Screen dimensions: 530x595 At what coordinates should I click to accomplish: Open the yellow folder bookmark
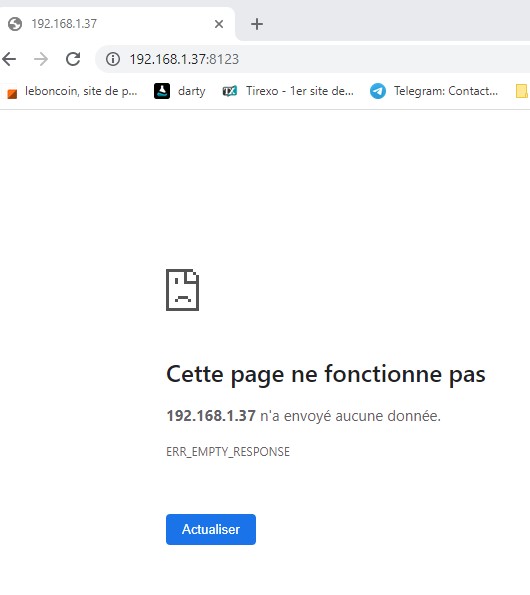coord(522,91)
